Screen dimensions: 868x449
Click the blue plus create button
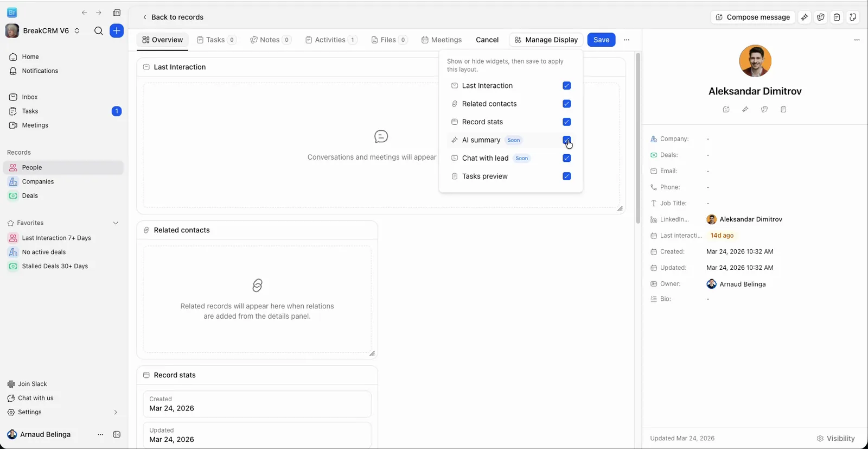click(x=117, y=31)
